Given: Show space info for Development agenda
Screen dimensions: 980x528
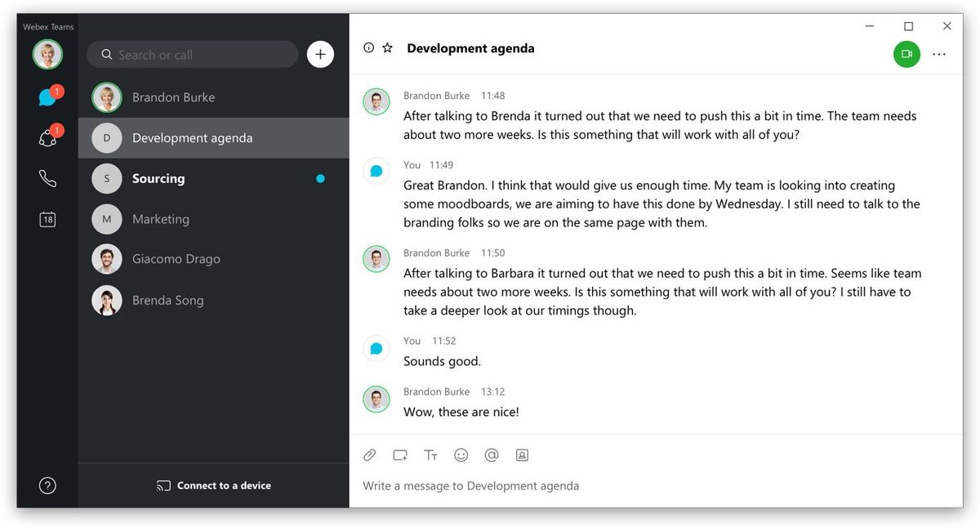Looking at the screenshot, I should coord(368,48).
